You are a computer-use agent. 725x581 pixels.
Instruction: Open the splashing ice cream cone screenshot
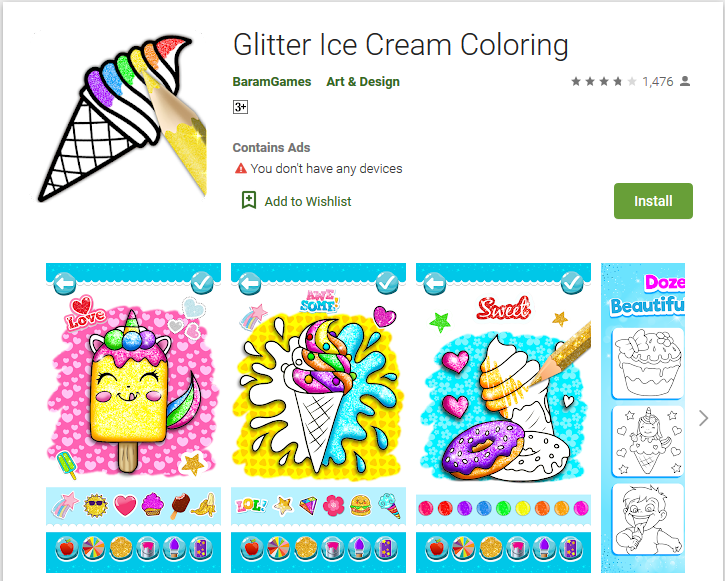tap(318, 418)
